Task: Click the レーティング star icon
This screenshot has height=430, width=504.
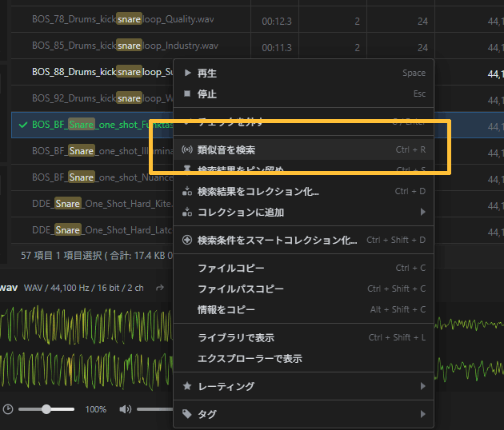Action: pyautogui.click(x=187, y=386)
